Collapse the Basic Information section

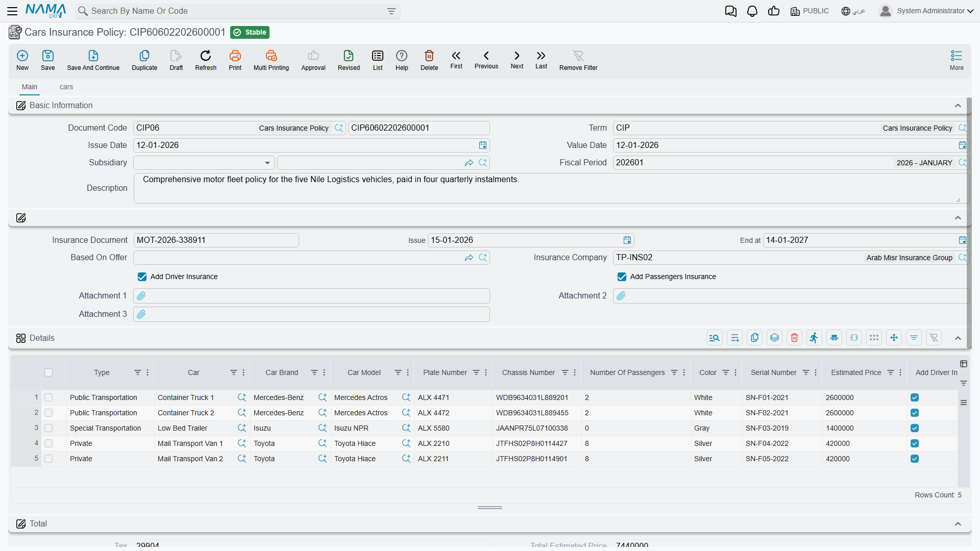click(x=958, y=106)
